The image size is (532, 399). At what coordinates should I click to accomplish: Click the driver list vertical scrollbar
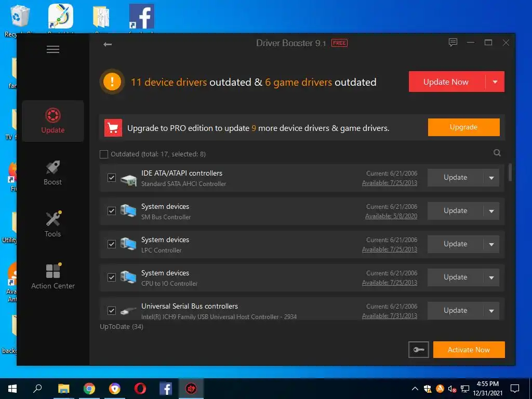click(510, 172)
